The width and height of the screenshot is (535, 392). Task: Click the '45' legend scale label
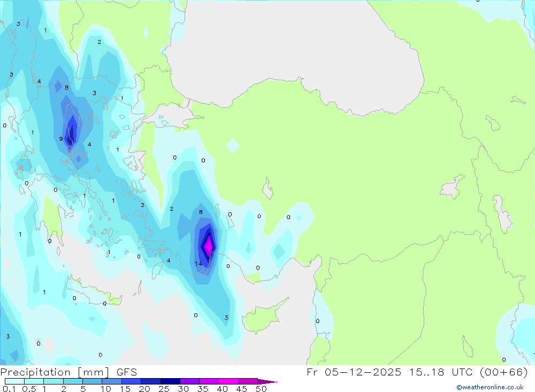pyautogui.click(x=242, y=389)
